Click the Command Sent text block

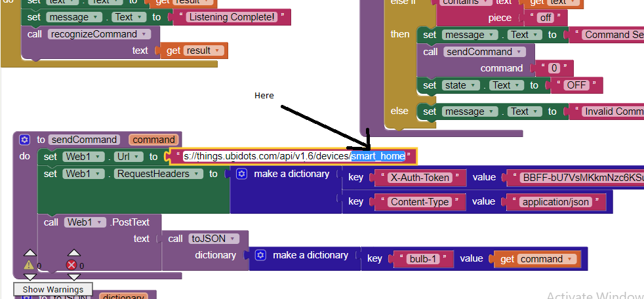click(607, 35)
